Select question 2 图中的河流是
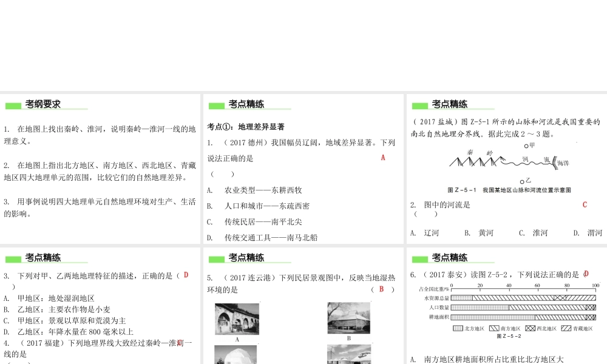 (x=440, y=205)
